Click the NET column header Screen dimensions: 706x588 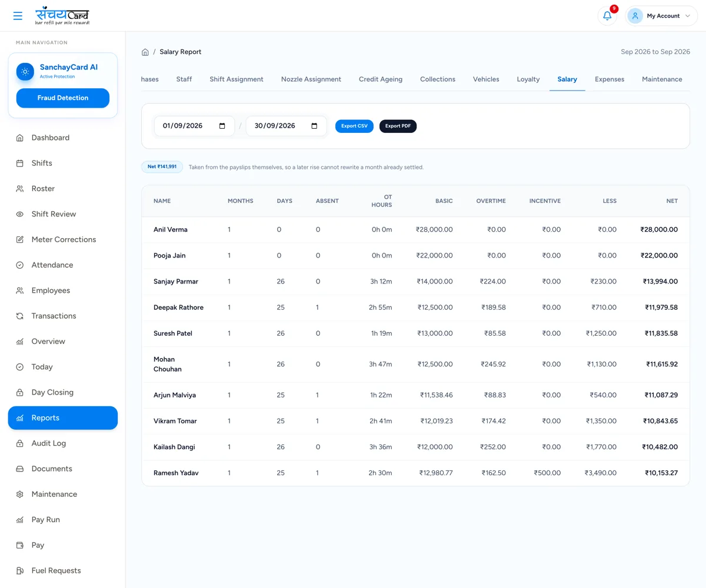(672, 201)
